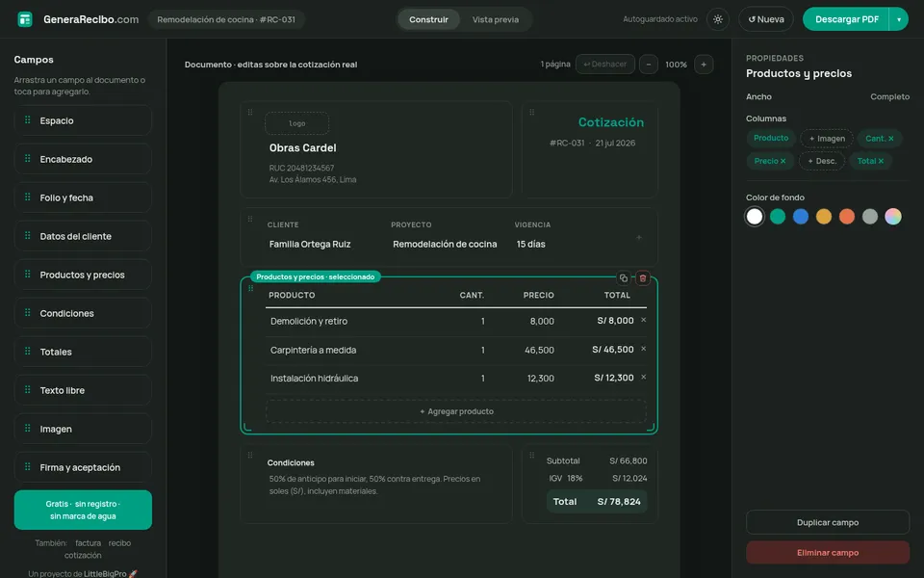
Task: Delete the selected block via trash icon
Action: click(x=643, y=277)
